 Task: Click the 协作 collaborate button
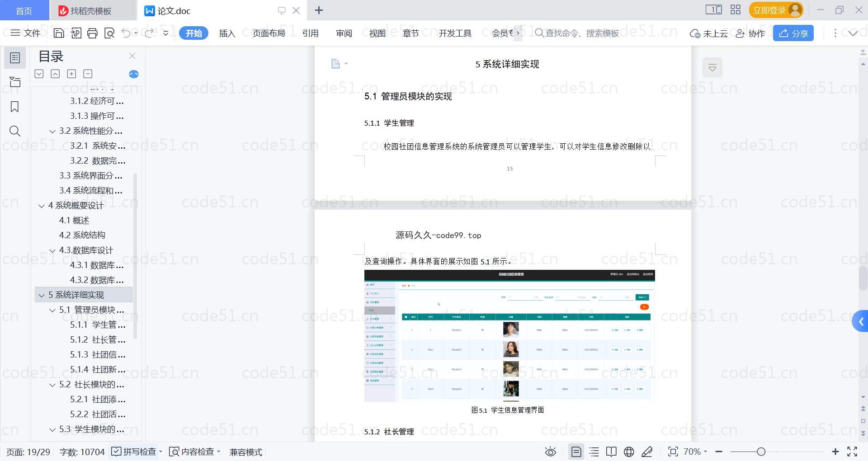pyautogui.click(x=750, y=33)
